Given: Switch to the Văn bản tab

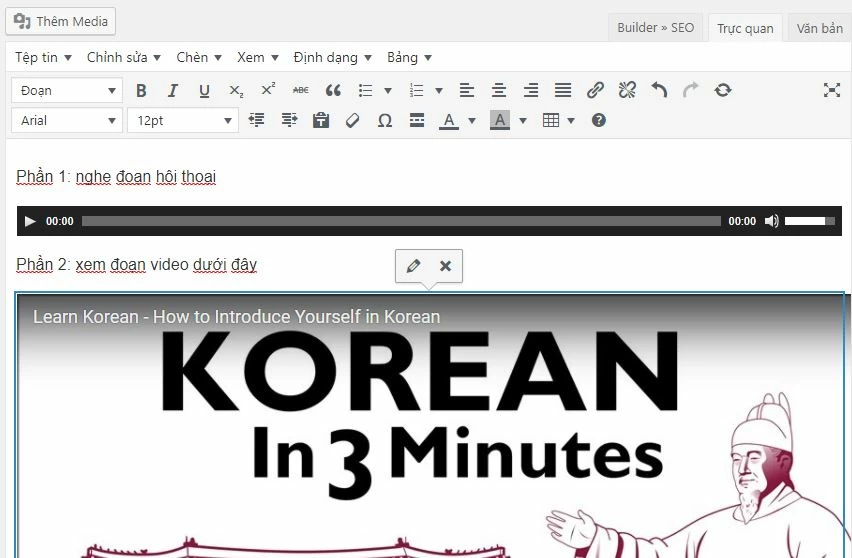Looking at the screenshot, I should (819, 28).
